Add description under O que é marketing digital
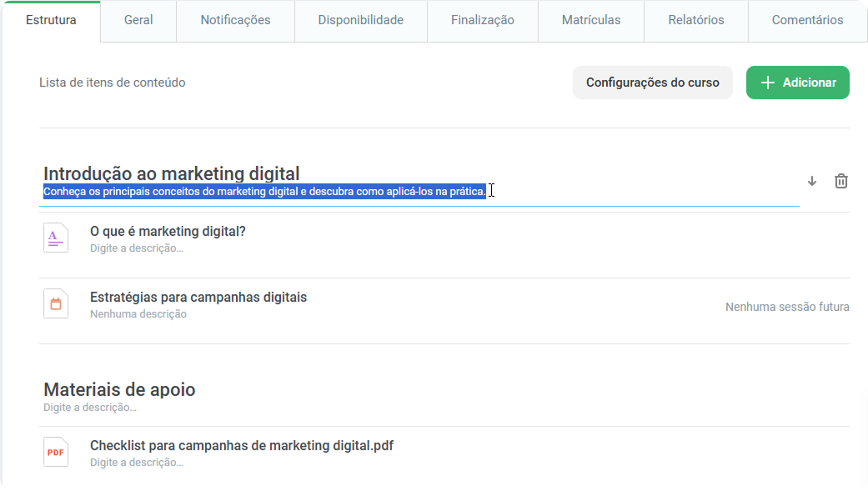The image size is (868, 491). tap(137, 248)
